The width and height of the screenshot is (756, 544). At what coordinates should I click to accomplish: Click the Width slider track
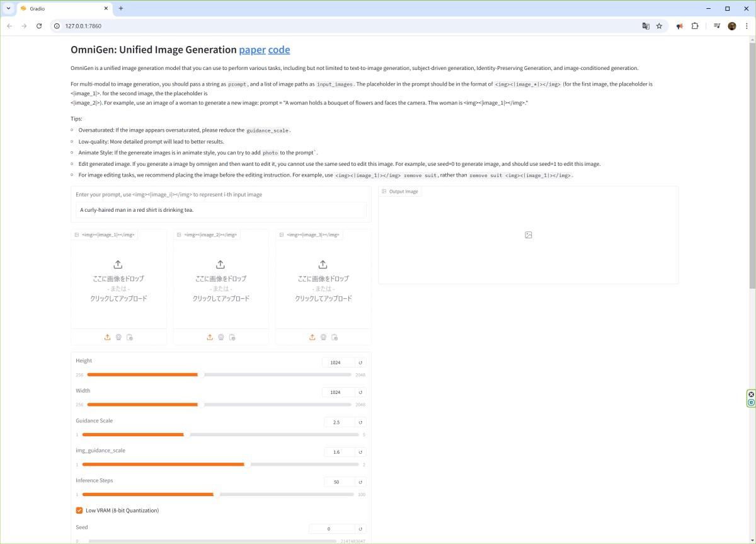tap(219, 404)
